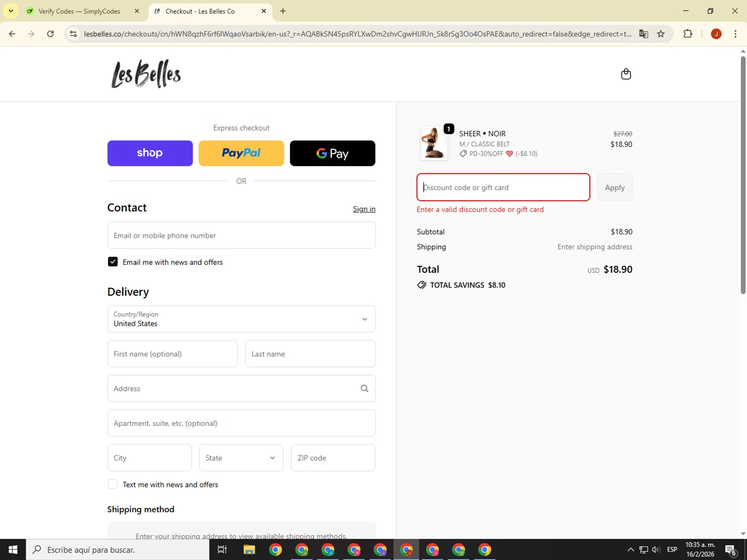Click the 'Enter shipping address' text
The image size is (747, 560).
click(595, 247)
